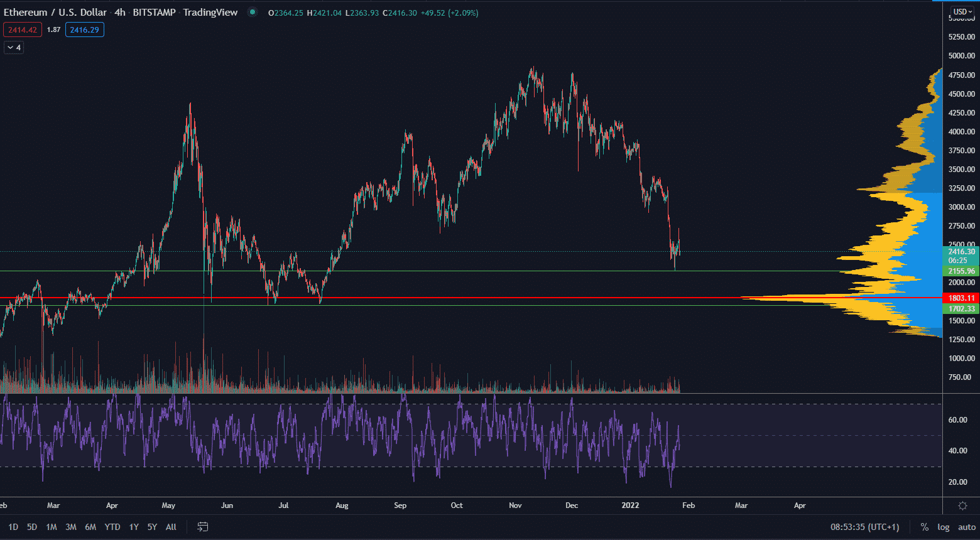Toggle auto scale mode
Viewport: 980px width, 540px height.
966,527
